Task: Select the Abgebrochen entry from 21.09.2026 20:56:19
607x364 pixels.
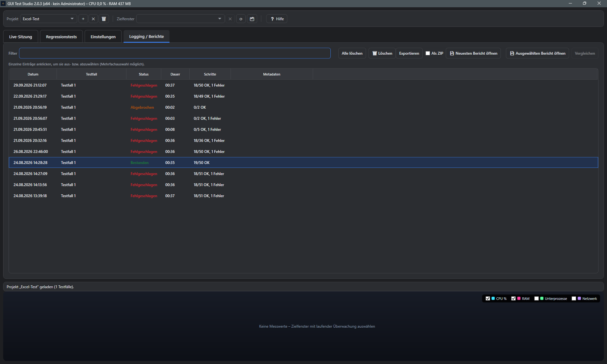Action: click(303, 107)
